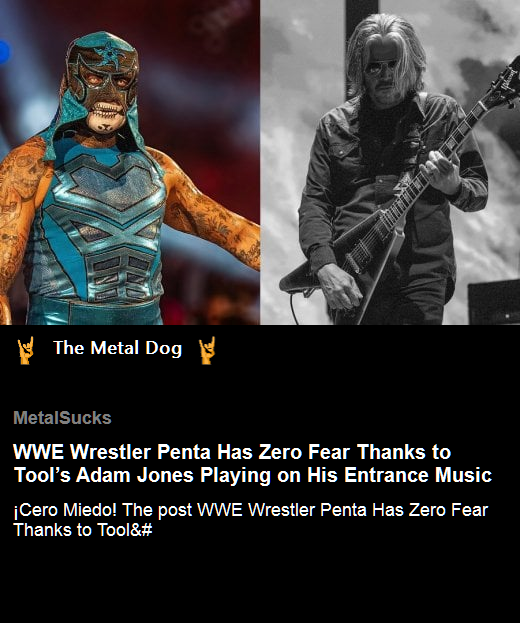This screenshot has height=623, width=520.
Task: Click the right rock-hand horns icon
Action: 207,350
